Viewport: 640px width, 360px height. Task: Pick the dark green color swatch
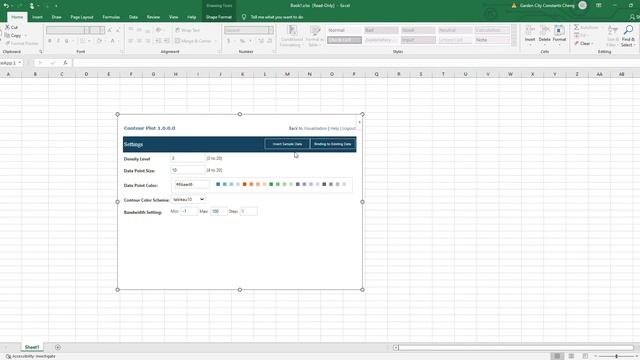(271, 184)
